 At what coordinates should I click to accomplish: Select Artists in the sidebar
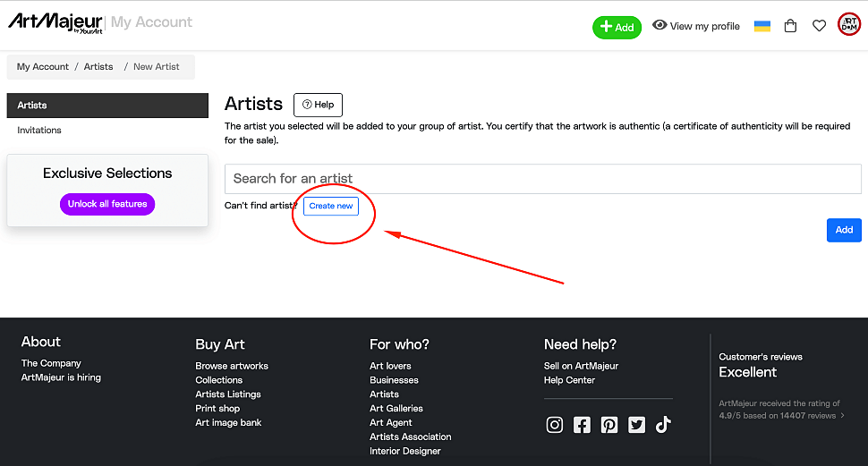click(x=107, y=106)
